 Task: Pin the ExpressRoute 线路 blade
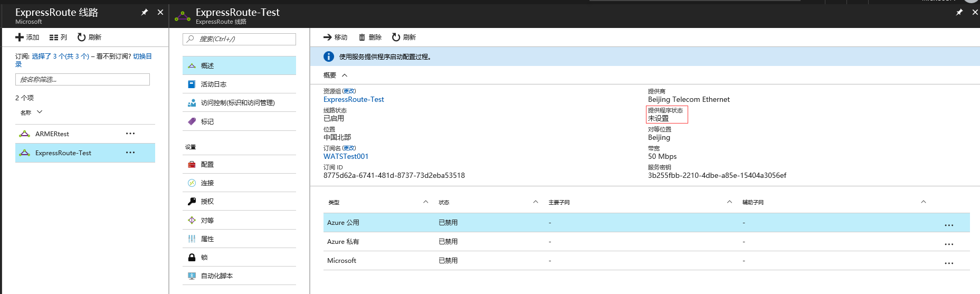(x=144, y=12)
